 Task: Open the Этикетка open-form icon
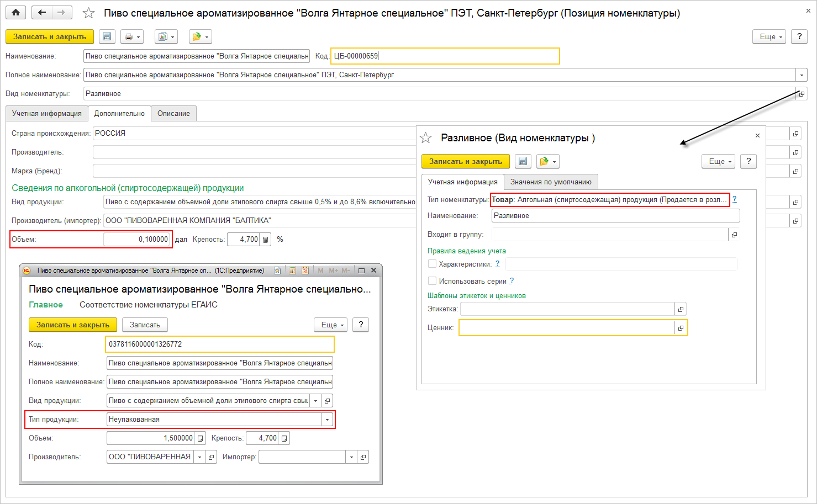(681, 309)
